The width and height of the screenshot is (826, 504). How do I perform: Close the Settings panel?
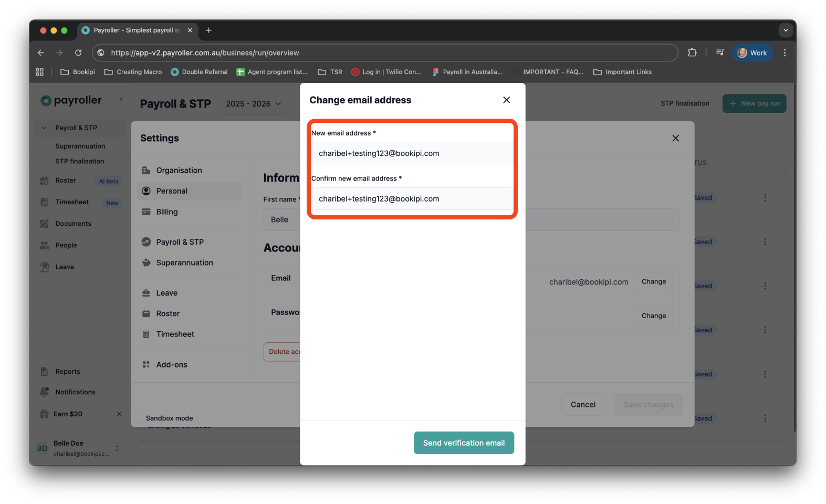[x=675, y=138]
